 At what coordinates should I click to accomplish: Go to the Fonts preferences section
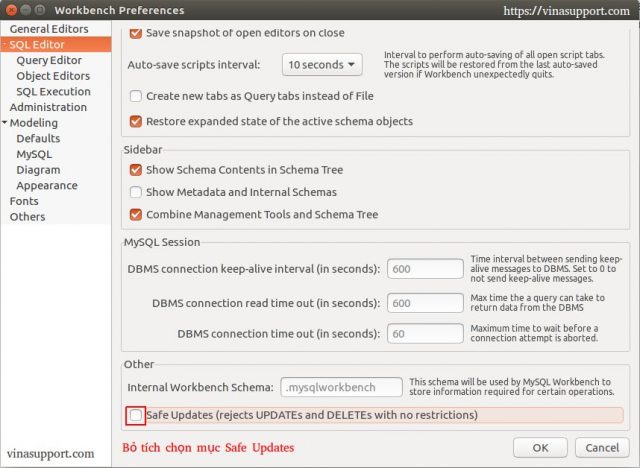24,201
